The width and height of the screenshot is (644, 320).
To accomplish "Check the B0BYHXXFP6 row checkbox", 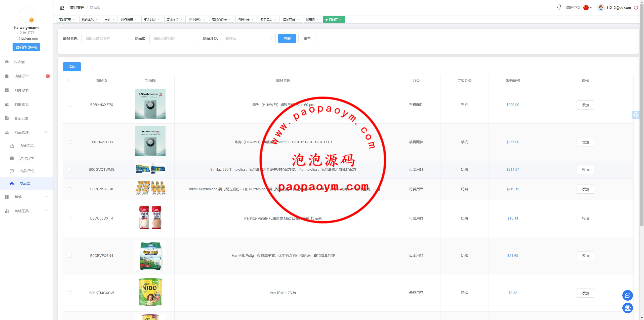I will coord(70,105).
